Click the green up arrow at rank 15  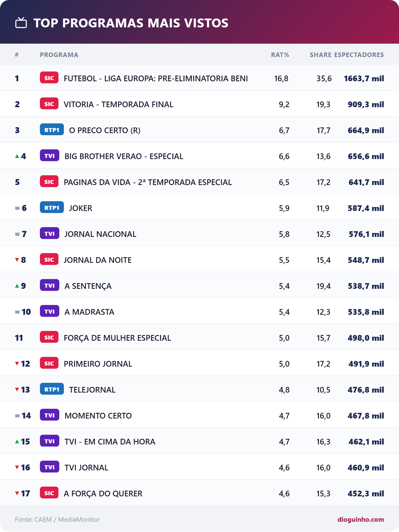click(x=17, y=441)
